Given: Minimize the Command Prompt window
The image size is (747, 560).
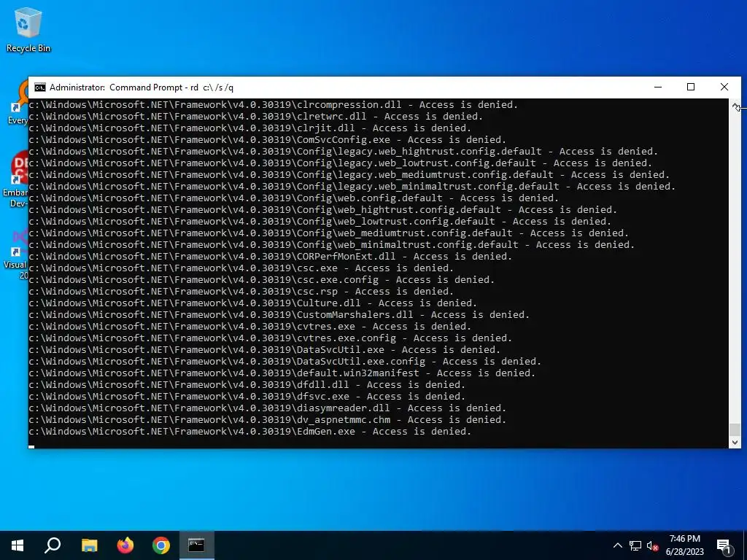Looking at the screenshot, I should (x=658, y=87).
